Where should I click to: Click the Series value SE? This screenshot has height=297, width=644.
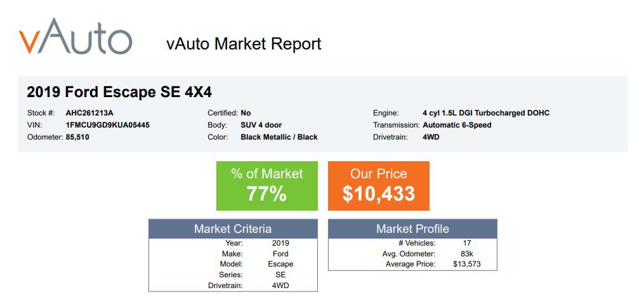tap(280, 275)
